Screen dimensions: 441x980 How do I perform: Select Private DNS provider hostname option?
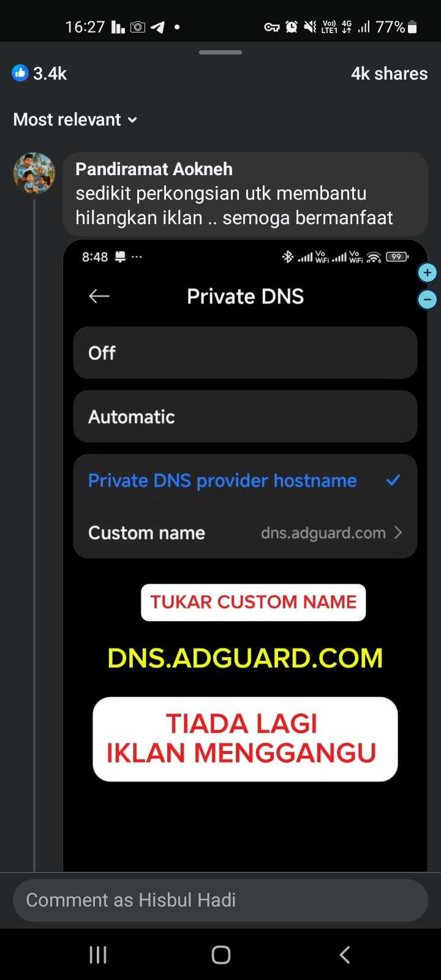(245, 481)
